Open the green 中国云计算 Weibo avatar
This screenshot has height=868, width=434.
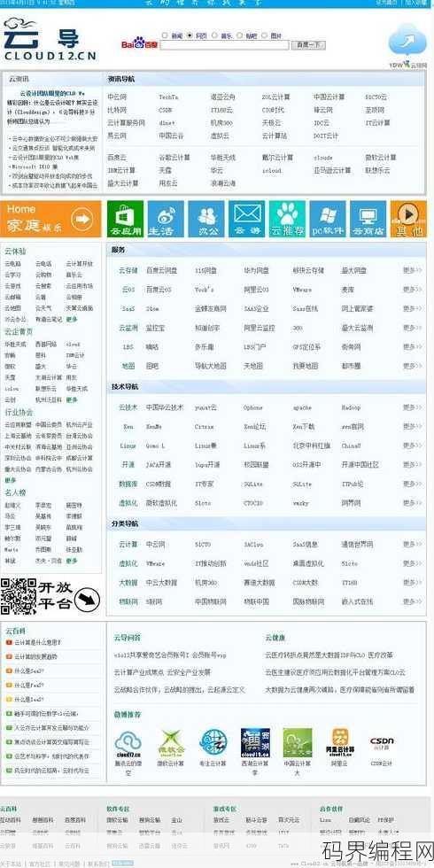[298, 742]
